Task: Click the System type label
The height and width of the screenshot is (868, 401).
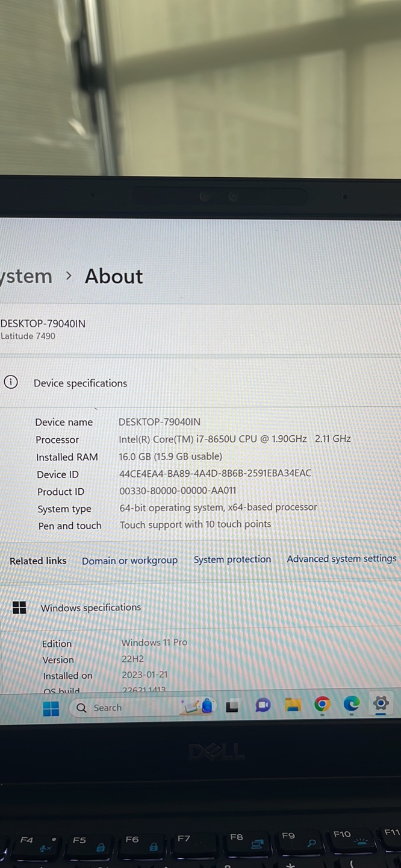Action: click(64, 509)
